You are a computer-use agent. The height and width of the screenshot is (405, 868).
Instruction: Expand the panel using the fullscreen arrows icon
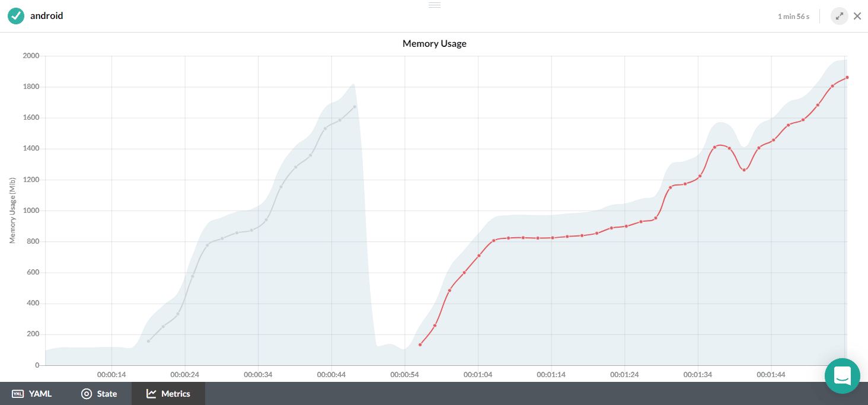(x=839, y=17)
